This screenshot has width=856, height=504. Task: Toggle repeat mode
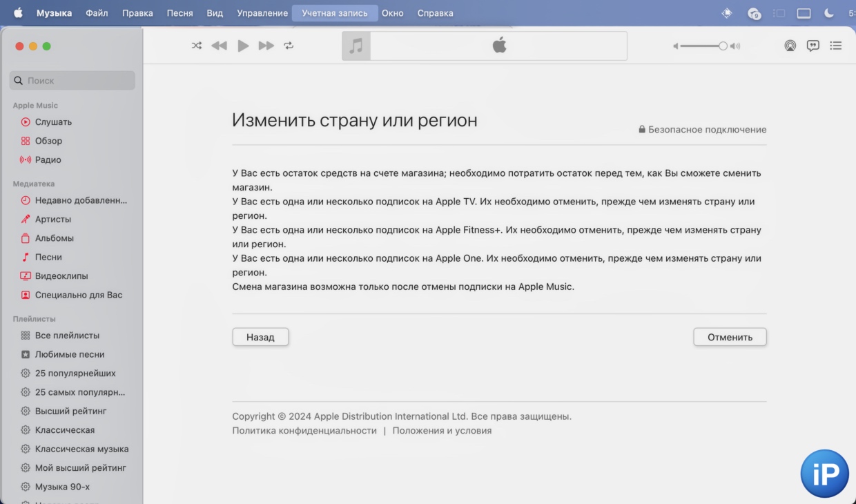coord(289,46)
